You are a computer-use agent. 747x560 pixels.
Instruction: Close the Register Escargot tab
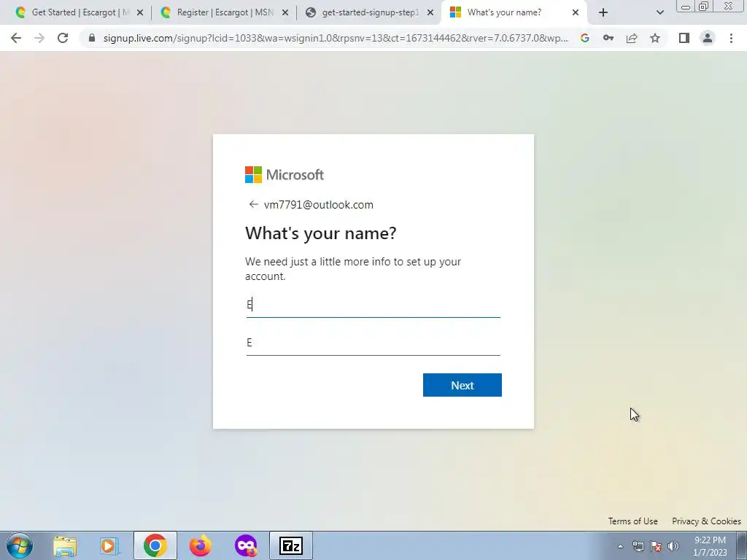point(285,12)
